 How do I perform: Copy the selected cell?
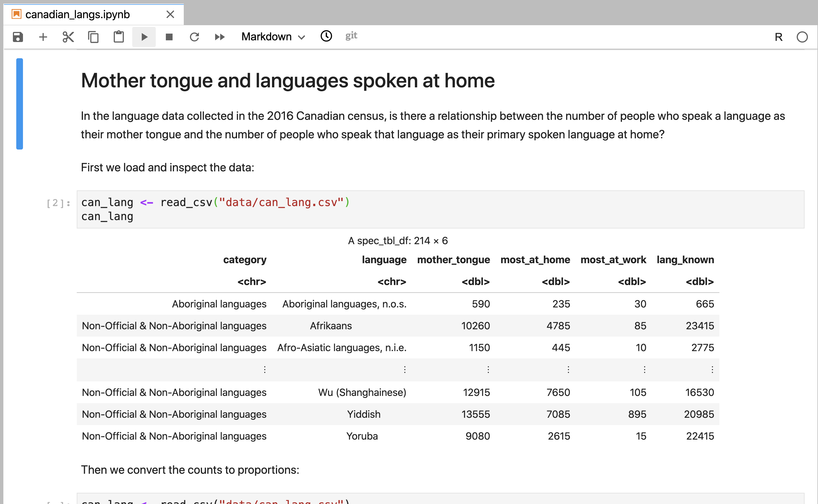click(x=93, y=37)
